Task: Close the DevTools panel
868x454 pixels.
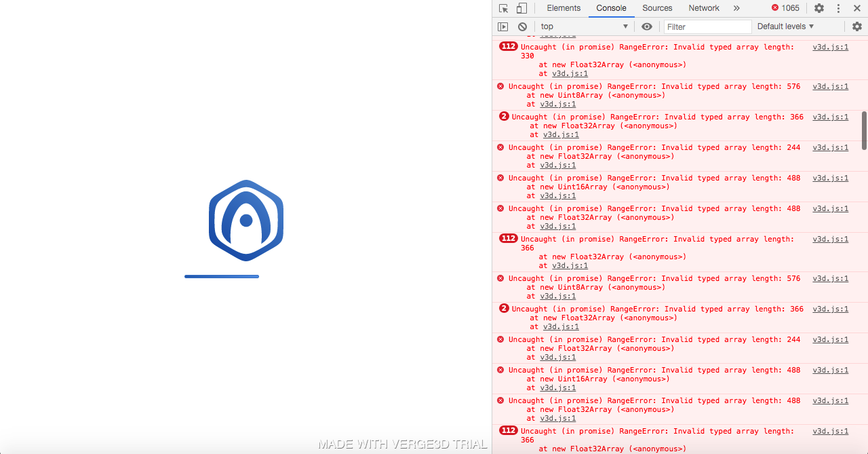Action: tap(857, 8)
